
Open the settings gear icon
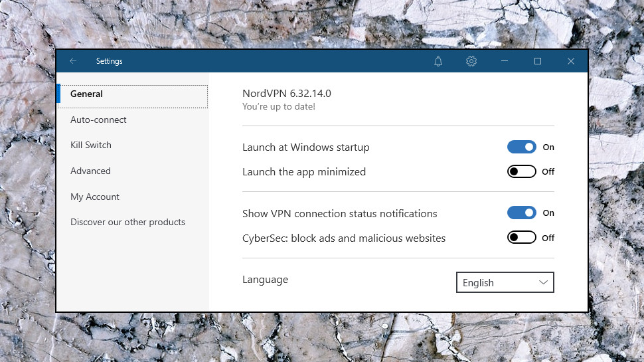click(x=471, y=61)
